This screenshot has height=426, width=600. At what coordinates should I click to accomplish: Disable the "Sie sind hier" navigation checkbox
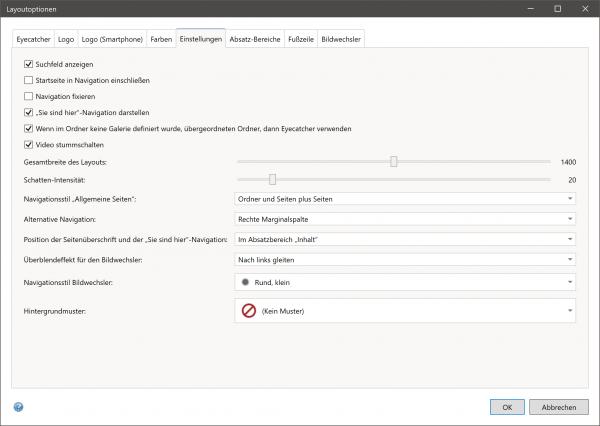point(28,112)
